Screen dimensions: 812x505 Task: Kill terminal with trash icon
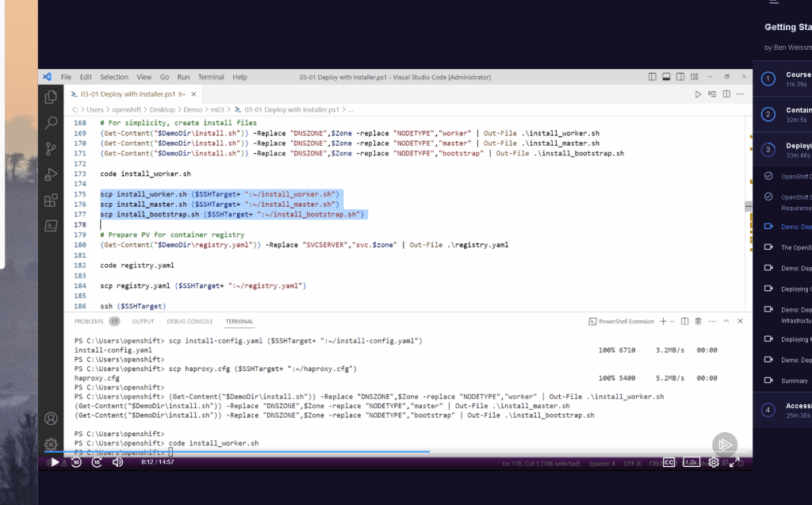pos(698,322)
